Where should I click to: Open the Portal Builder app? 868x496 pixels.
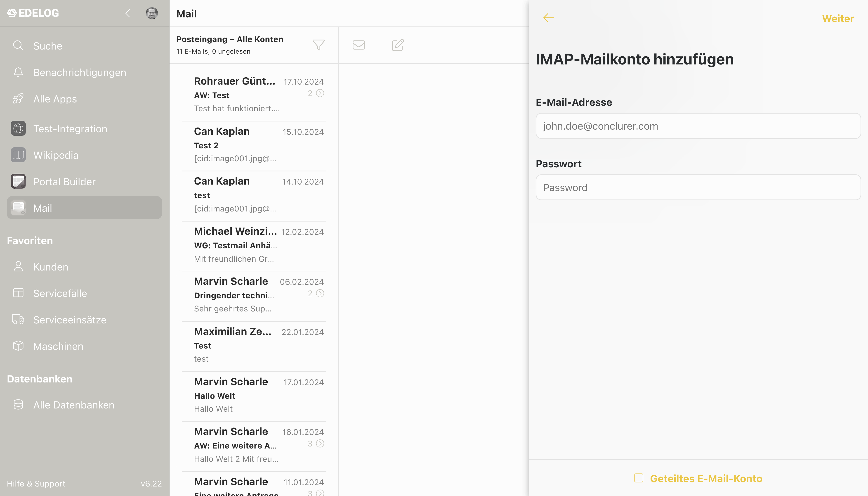click(84, 182)
